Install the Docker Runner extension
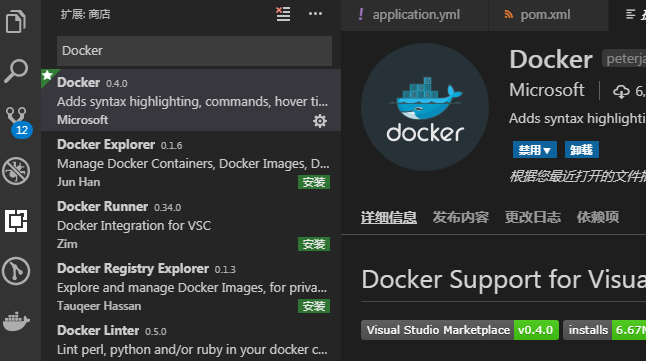646x361 pixels. (x=314, y=244)
